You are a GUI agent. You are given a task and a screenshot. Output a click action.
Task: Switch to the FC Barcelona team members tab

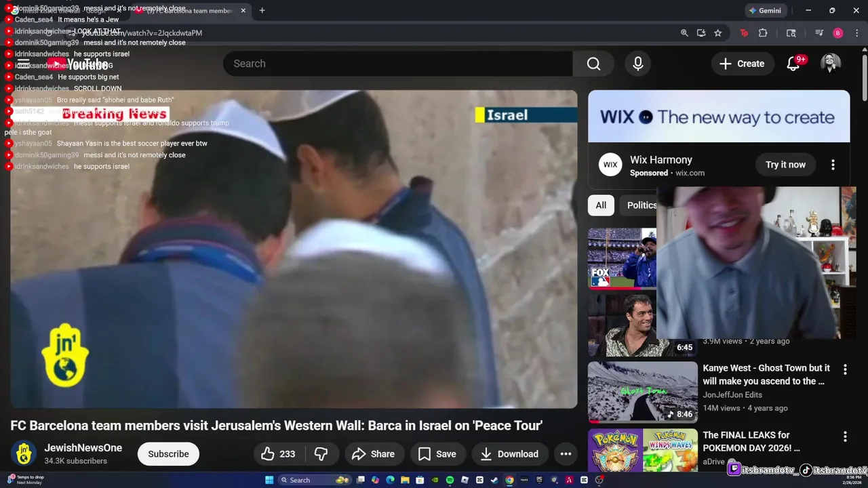(x=190, y=10)
